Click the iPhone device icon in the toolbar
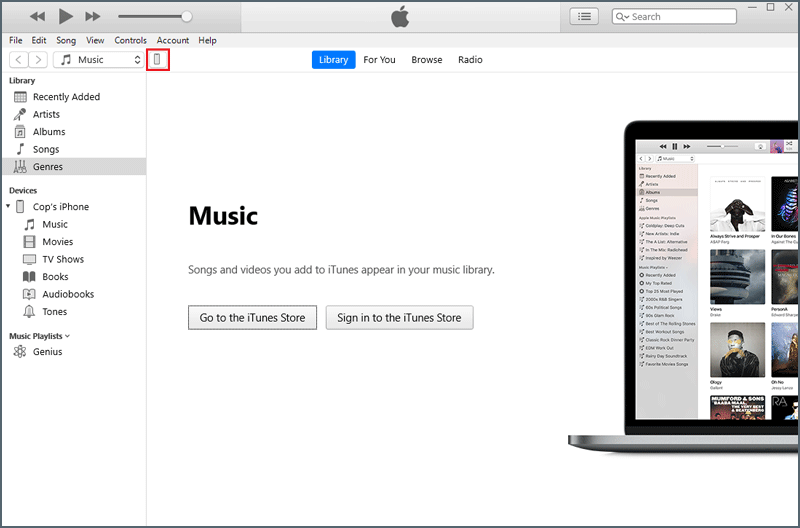Viewport: 800px width, 528px height. coord(157,60)
